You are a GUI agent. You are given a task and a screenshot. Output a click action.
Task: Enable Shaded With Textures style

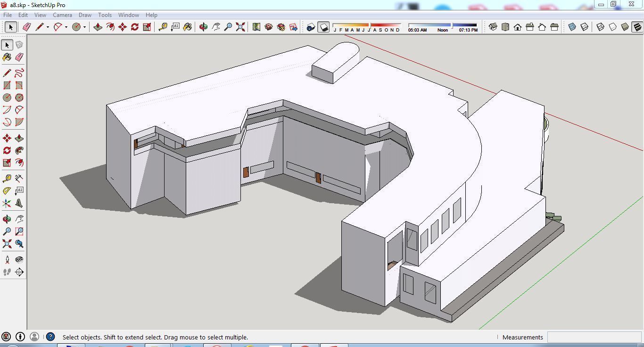pyautogui.click(x=637, y=27)
